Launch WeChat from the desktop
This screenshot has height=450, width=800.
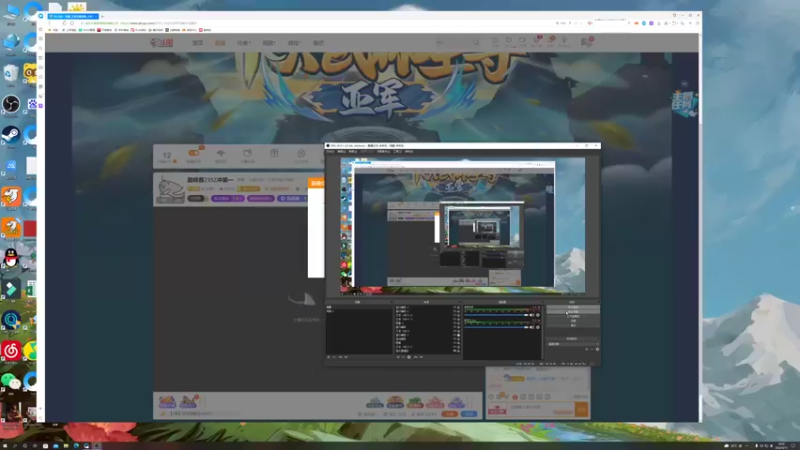click(x=11, y=381)
